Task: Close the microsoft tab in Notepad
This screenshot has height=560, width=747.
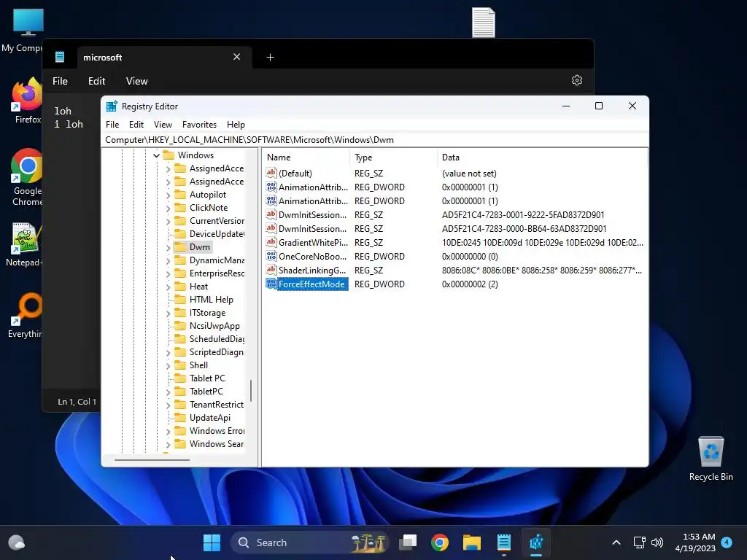Action: pyautogui.click(x=237, y=57)
